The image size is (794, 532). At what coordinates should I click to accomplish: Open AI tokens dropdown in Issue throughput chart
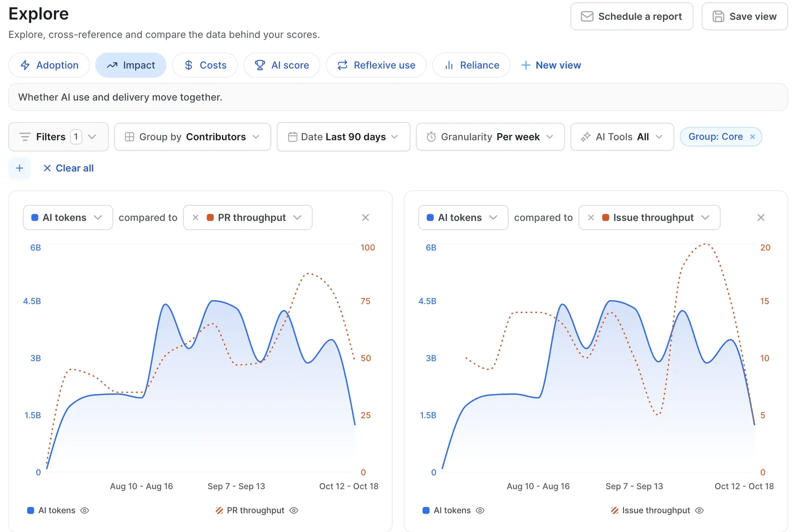463,217
